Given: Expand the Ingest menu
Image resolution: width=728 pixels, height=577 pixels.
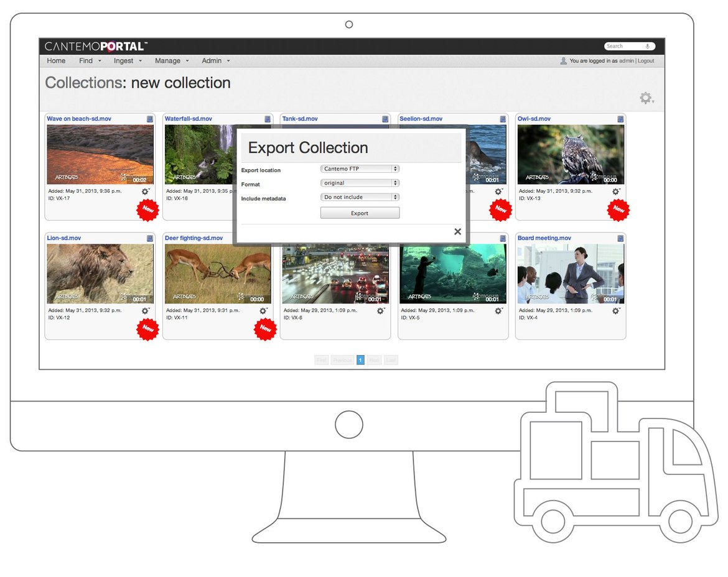Looking at the screenshot, I should click(x=128, y=61).
